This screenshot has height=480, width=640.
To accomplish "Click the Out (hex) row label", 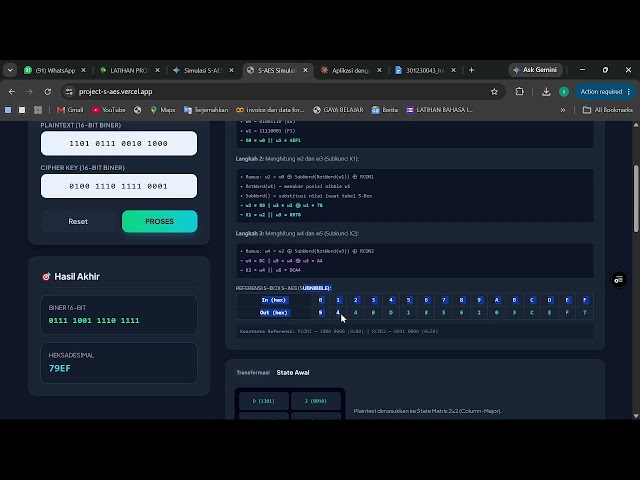I will (x=274, y=313).
